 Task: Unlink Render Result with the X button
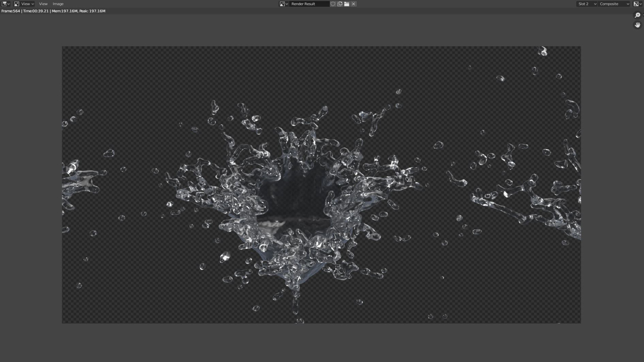point(353,4)
